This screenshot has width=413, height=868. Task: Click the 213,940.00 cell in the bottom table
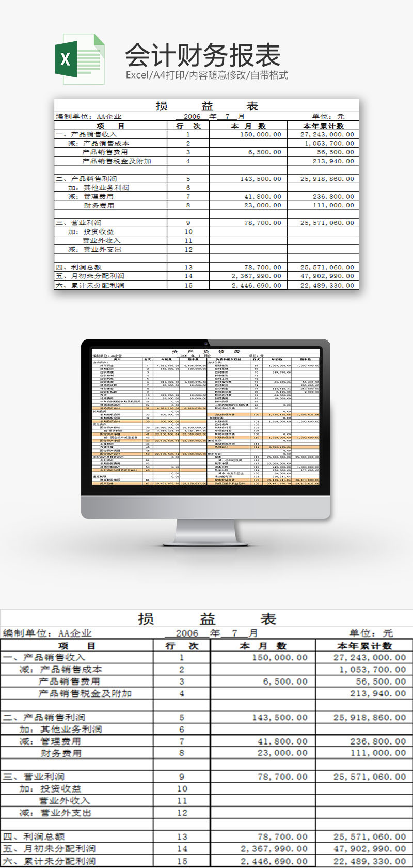click(x=378, y=693)
